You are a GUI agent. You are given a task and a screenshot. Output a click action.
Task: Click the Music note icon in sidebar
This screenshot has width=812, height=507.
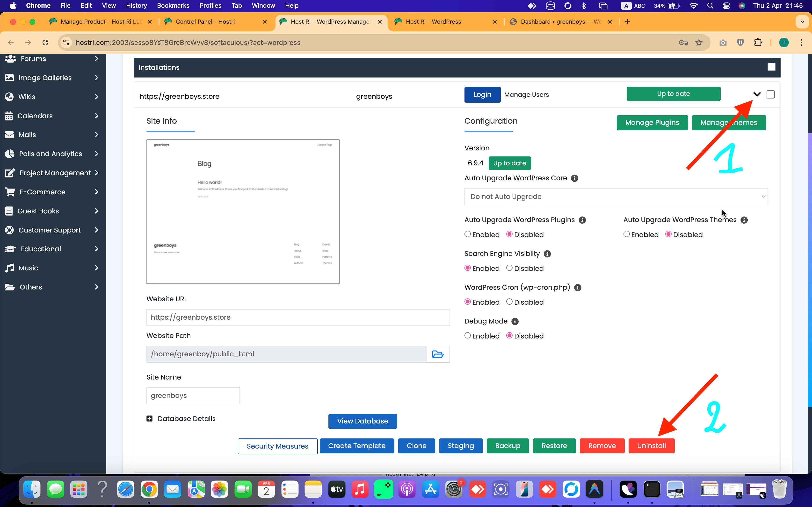(x=10, y=268)
